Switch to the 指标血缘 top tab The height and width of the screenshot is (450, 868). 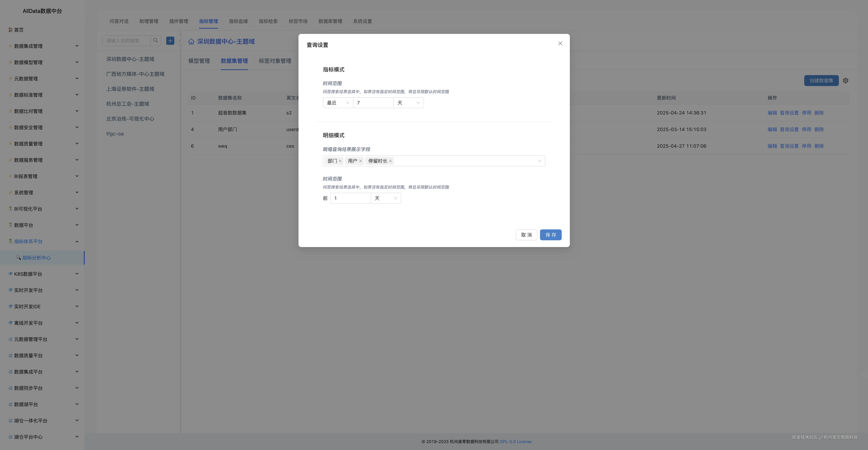238,21
